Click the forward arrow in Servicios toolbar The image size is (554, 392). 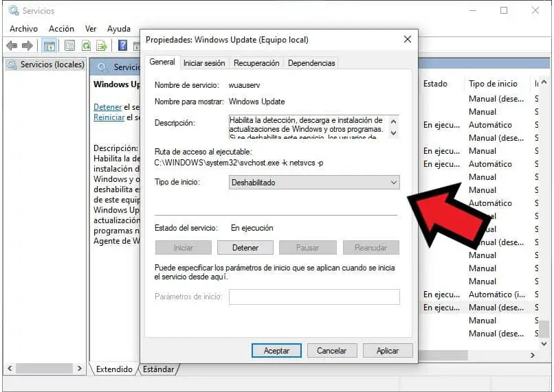coord(27,45)
